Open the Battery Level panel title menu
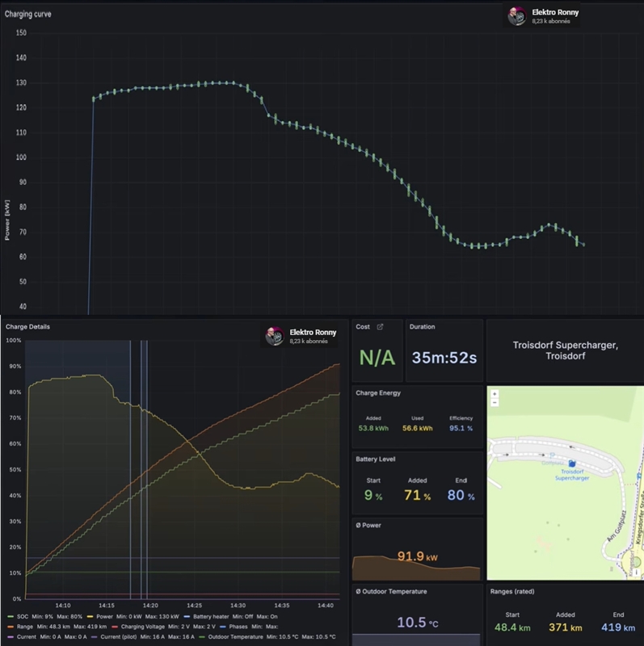 (375, 459)
